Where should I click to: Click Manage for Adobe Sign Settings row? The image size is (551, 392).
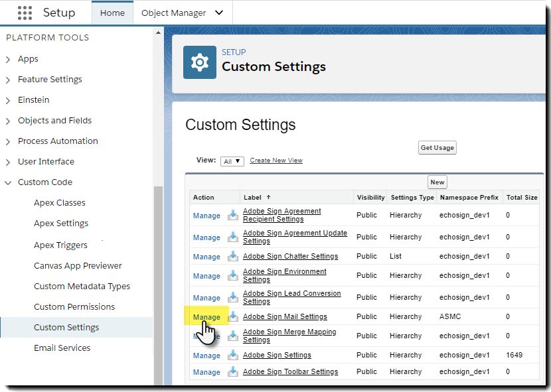click(206, 356)
